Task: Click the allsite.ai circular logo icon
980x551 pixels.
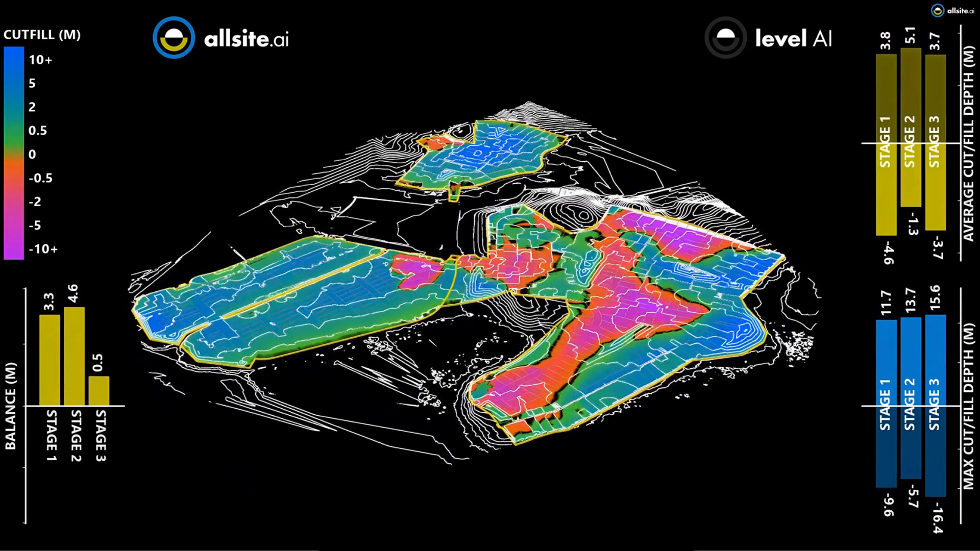Action: tap(174, 38)
